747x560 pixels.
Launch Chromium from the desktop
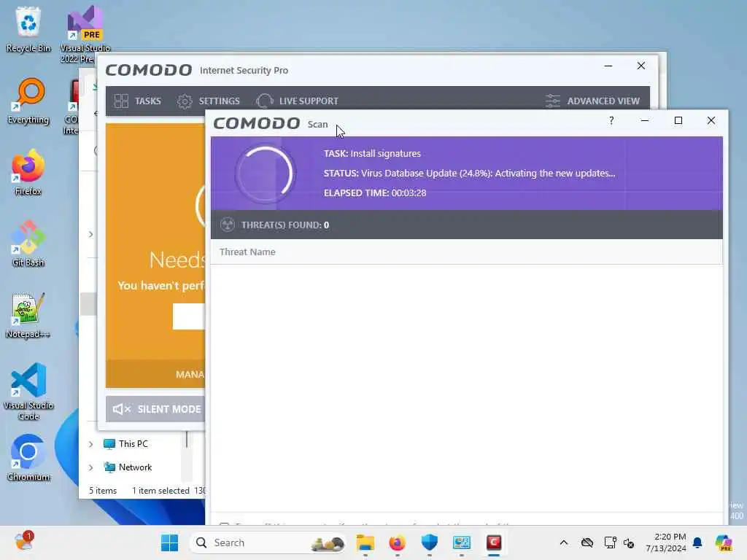pos(28,458)
